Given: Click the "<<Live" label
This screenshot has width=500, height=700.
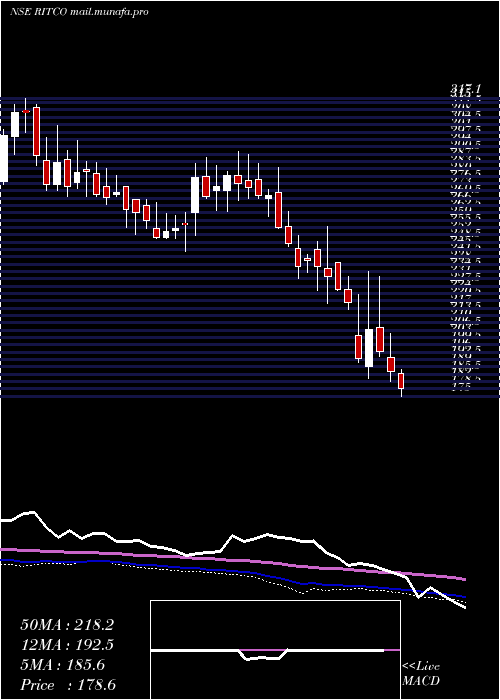Looking at the screenshot, I should pyautogui.click(x=421, y=667).
